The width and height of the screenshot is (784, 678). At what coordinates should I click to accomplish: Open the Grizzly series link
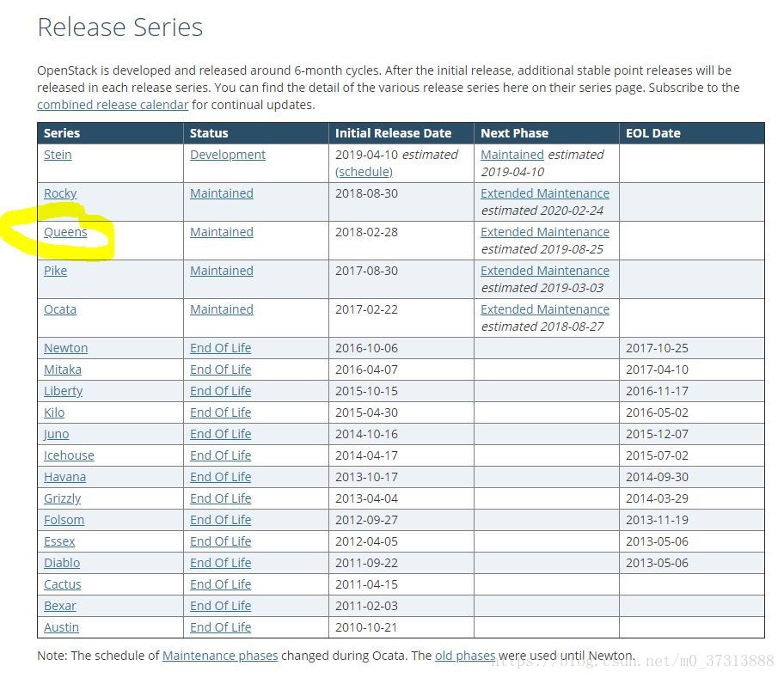[x=62, y=498]
